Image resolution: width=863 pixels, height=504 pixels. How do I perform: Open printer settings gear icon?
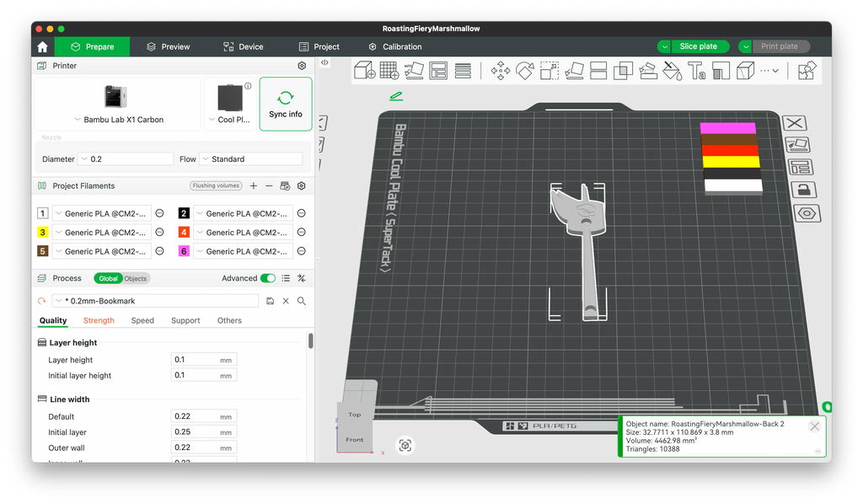point(302,66)
